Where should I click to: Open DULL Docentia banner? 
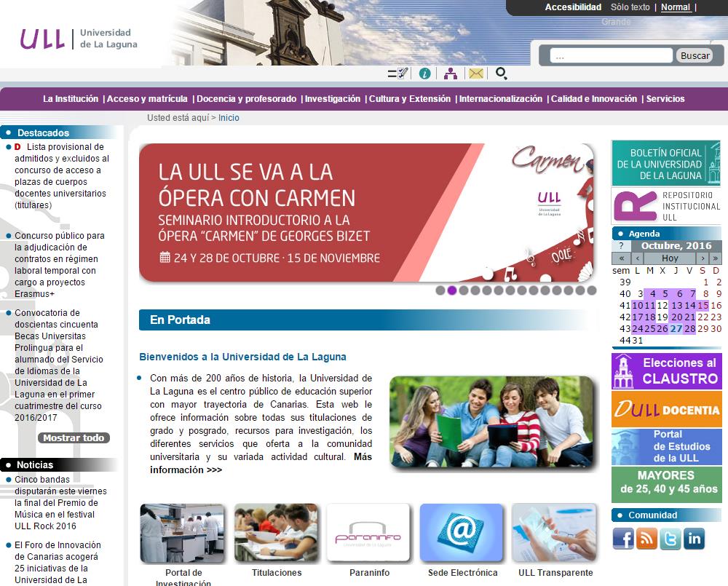[x=667, y=409]
